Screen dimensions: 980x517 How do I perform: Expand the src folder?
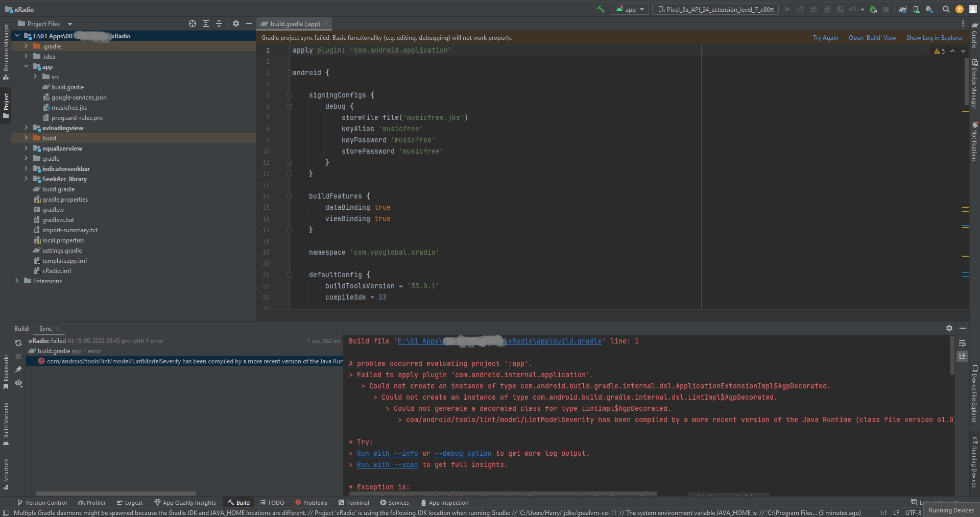(x=35, y=77)
